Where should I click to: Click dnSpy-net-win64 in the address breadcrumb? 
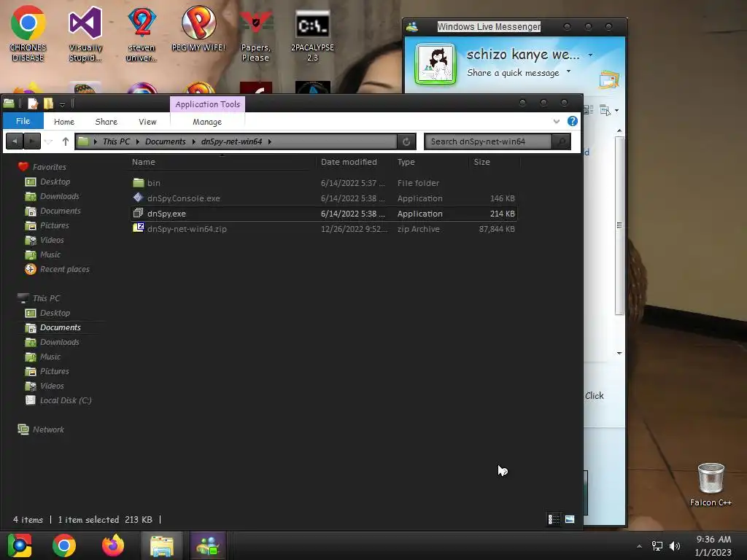(x=231, y=141)
